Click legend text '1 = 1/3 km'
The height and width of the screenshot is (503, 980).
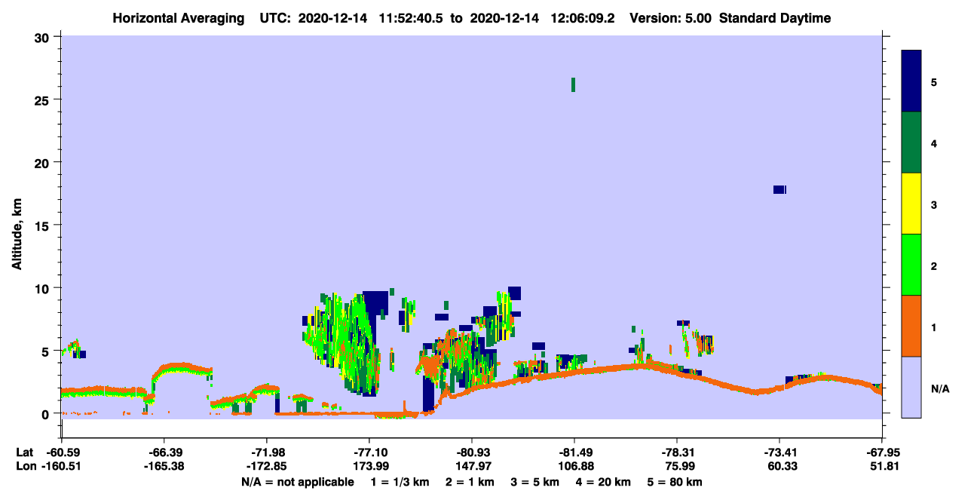[x=400, y=482]
